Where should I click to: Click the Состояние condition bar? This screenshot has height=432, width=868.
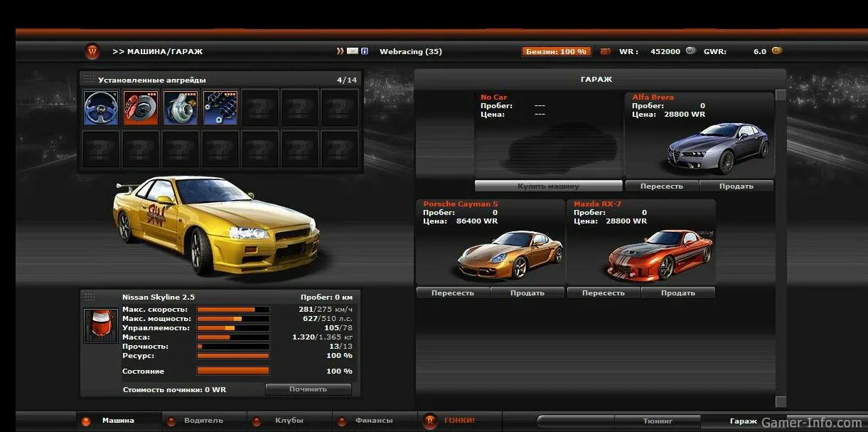pyautogui.click(x=233, y=371)
